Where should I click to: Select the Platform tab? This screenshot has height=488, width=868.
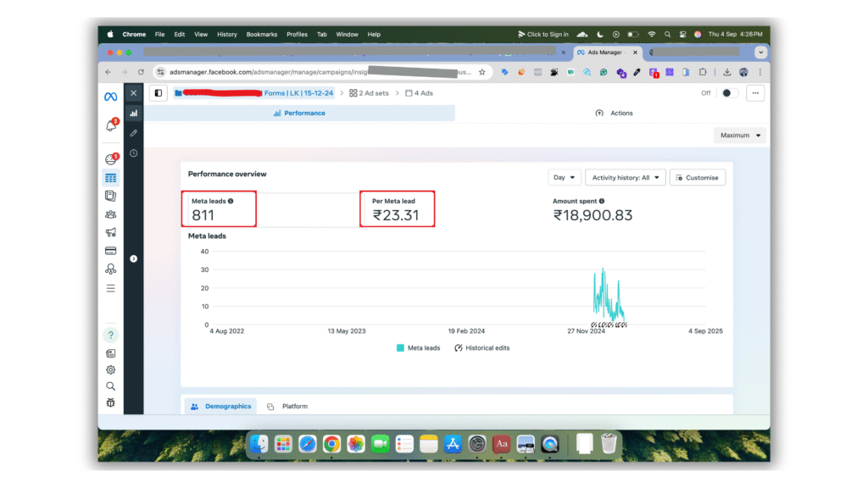coord(287,407)
